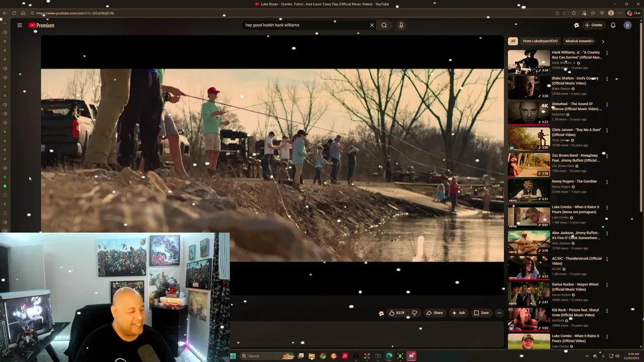This screenshot has width=644, height=362.
Task: Save video to a playlist
Action: [481, 313]
